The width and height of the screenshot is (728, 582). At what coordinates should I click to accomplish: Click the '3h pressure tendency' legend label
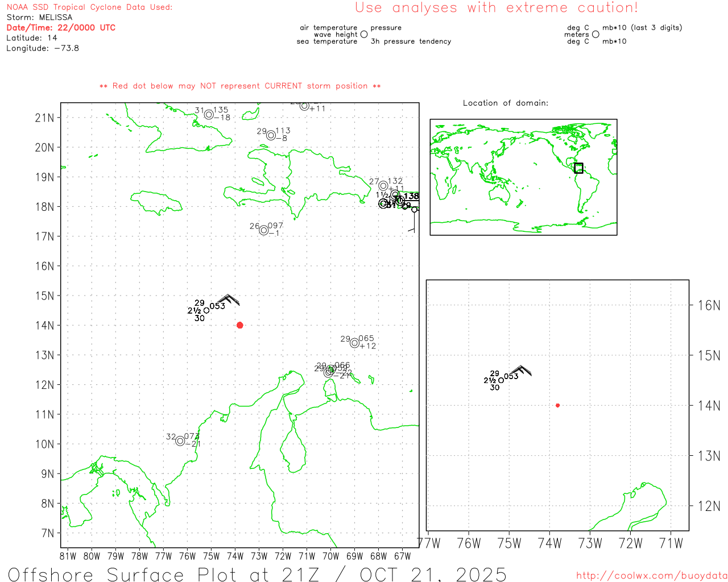411,41
